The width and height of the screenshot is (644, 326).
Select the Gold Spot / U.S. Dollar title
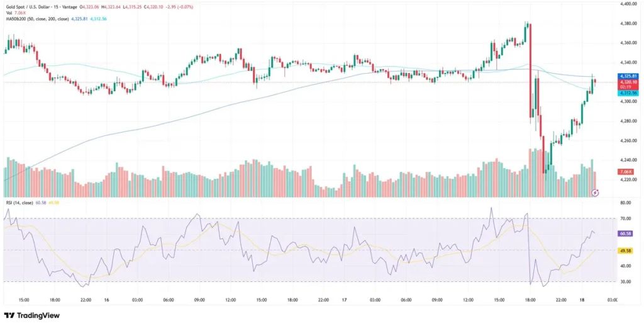tap(29, 8)
